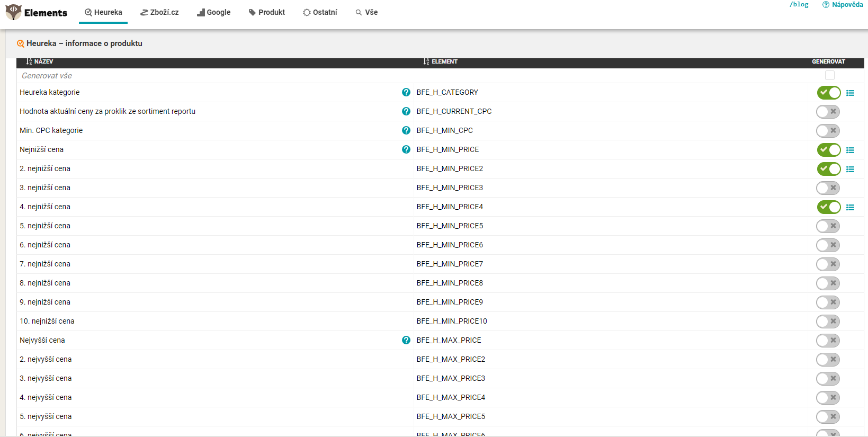Switch to the Vše tab
The image size is (868, 437).
tap(366, 12)
